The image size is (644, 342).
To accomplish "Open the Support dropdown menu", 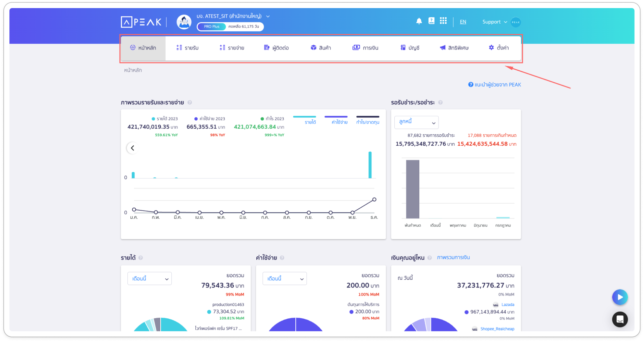I will click(x=494, y=22).
